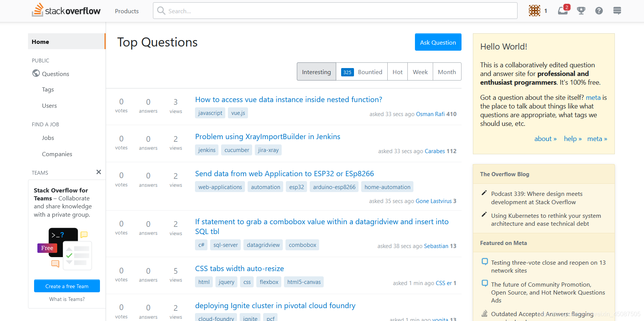
Task: Open the Stack Exchange sites switcher icon
Action: 617,11
